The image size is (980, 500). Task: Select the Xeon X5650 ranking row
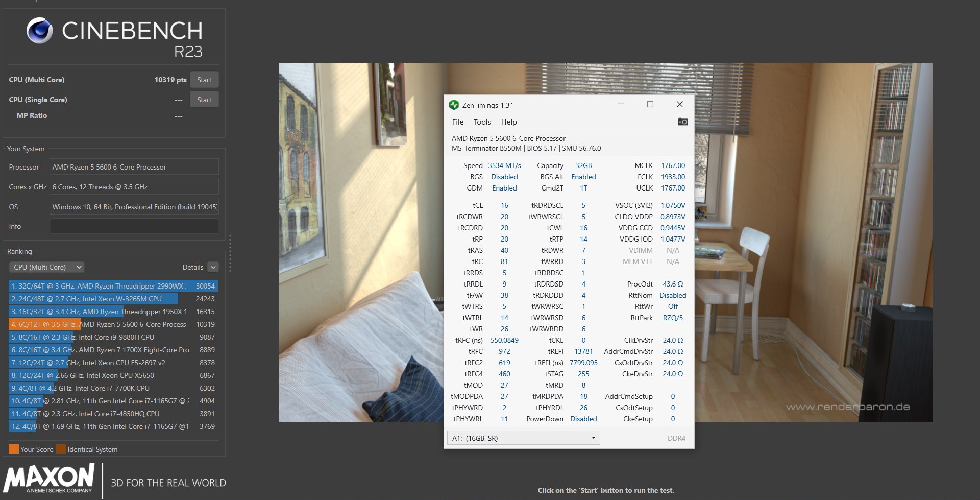[113, 375]
